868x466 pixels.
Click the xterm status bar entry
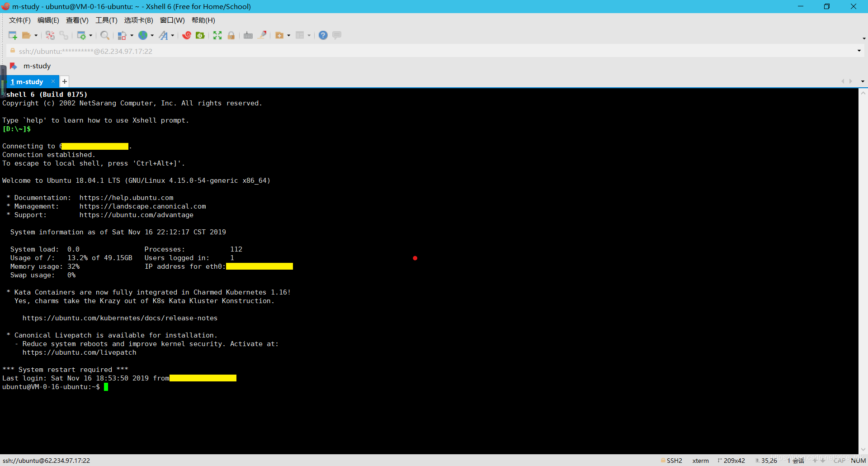[700, 461]
